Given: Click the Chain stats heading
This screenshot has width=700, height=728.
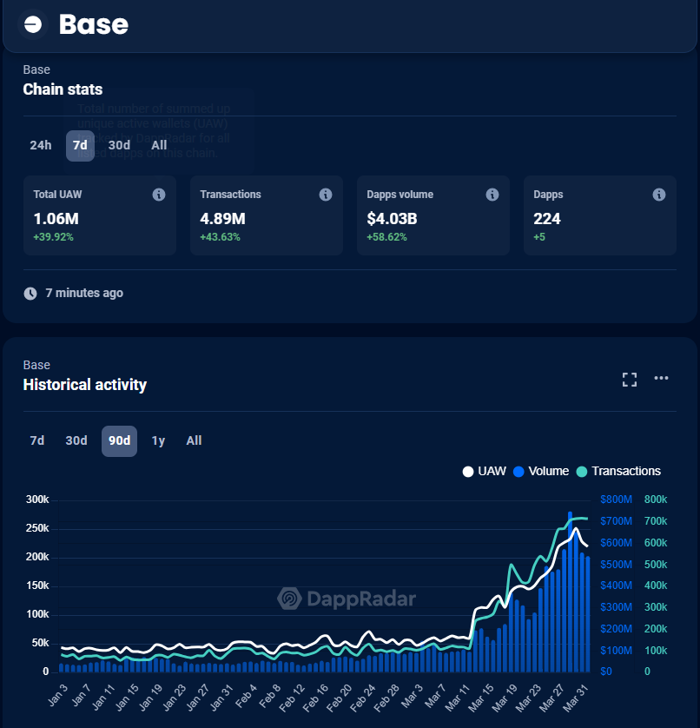Looking at the screenshot, I should tap(63, 89).
